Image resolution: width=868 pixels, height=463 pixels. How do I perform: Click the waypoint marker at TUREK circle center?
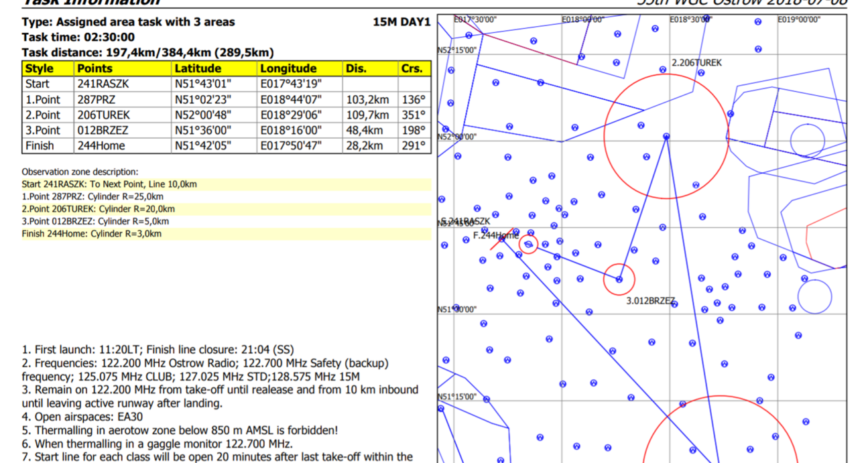(x=666, y=136)
